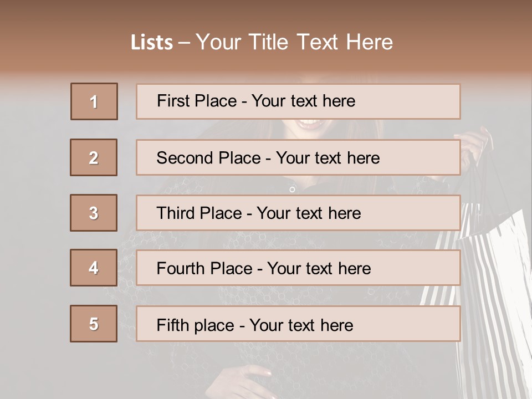Image resolution: width=532 pixels, height=399 pixels.
Task: Click the number 1 box
Action: 94,101
